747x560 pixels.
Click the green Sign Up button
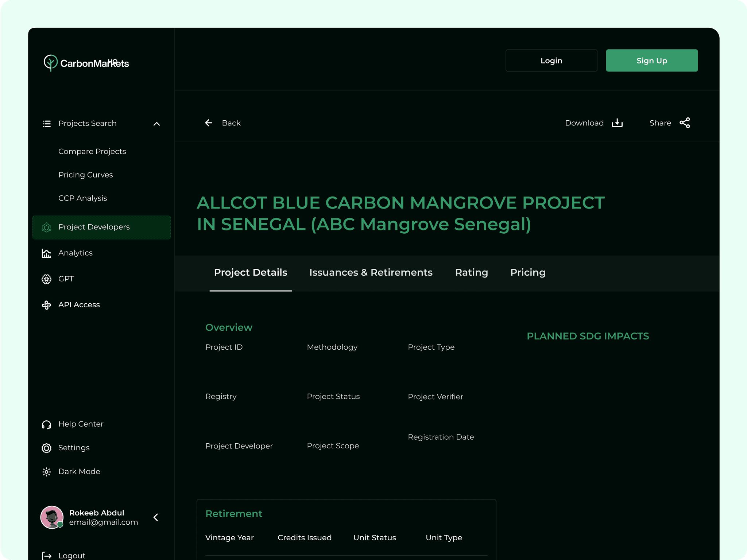[651, 61]
